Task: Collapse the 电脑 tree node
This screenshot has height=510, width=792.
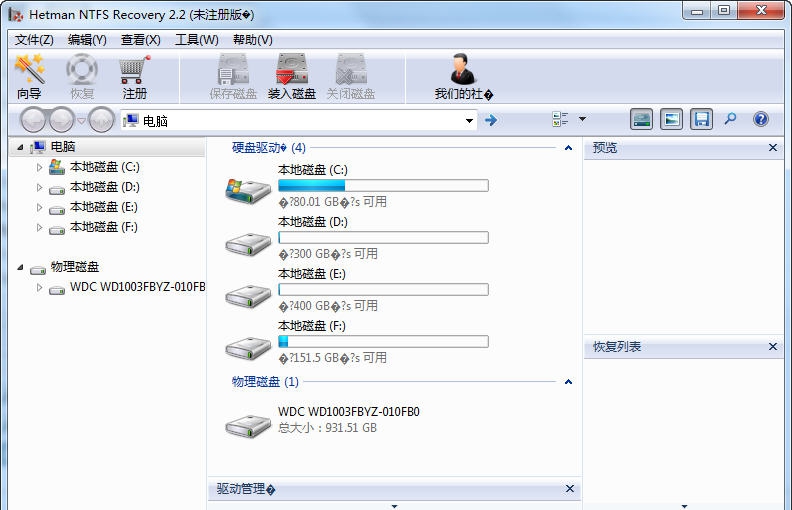Action: point(20,147)
